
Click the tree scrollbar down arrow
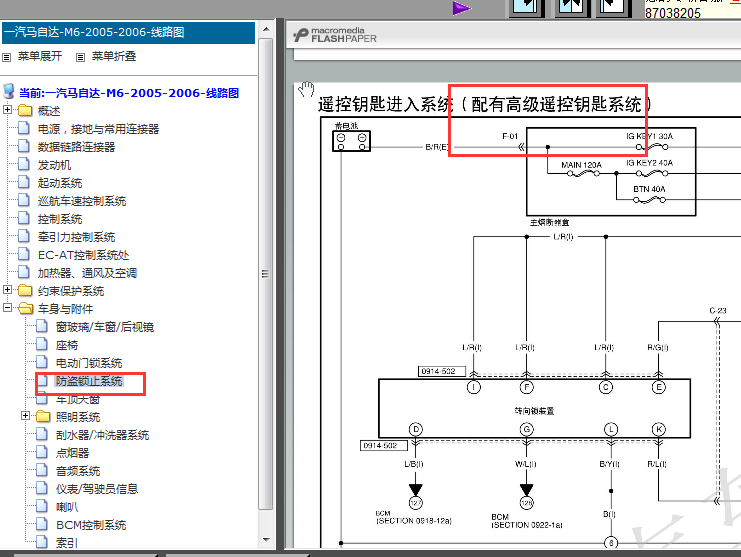(266, 540)
